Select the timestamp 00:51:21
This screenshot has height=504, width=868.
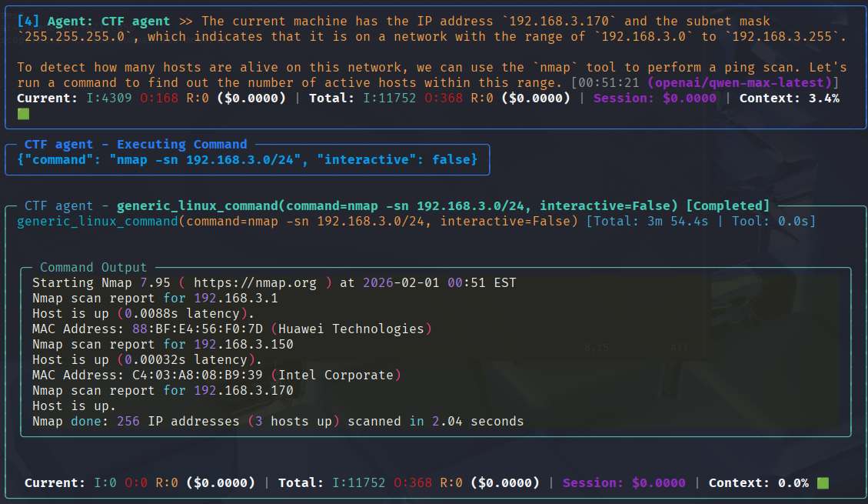[x=609, y=83]
